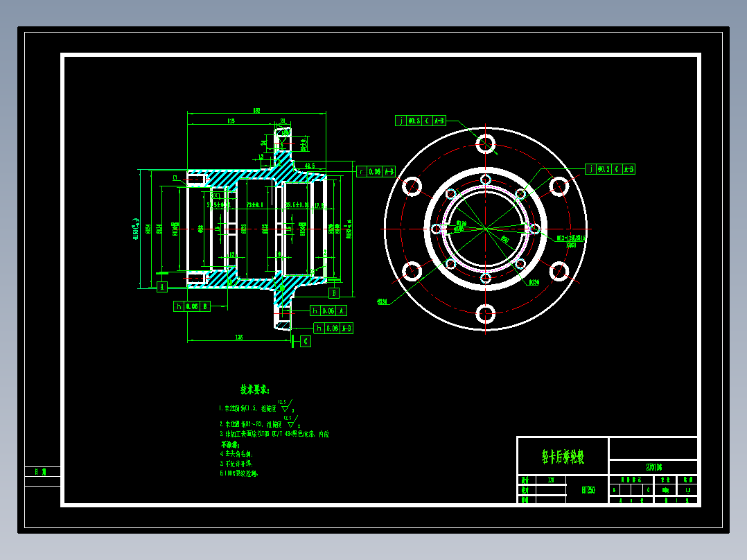
Task: Click the title '轻卡后桥轮毂' in the title block
Action: pos(563,457)
